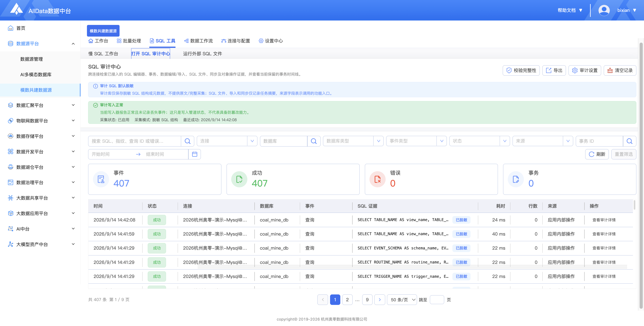Image resolution: width=644 pixels, height=326 pixels.
Task: View audit details for the 14:41:59 row
Action: [604, 234]
